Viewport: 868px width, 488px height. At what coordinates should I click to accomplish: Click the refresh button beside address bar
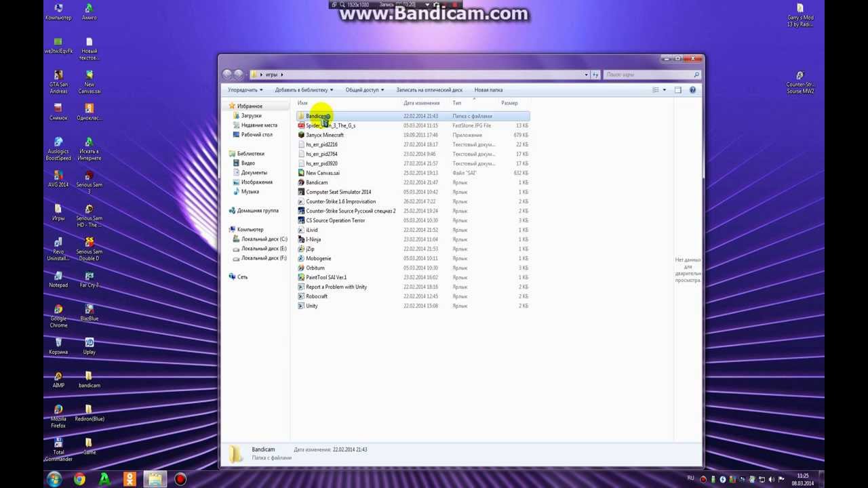coord(595,75)
